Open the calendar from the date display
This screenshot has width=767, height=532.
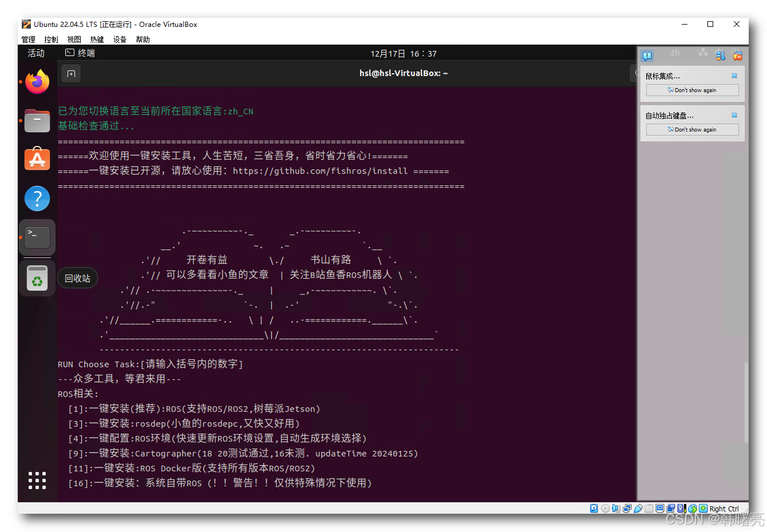coord(404,53)
